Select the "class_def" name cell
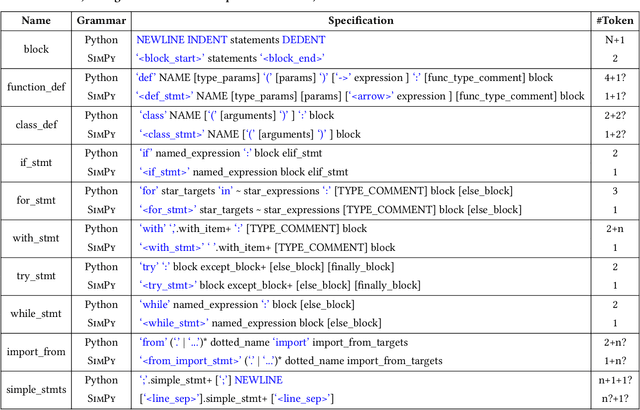The height and width of the screenshot is (410, 640). tap(35, 124)
